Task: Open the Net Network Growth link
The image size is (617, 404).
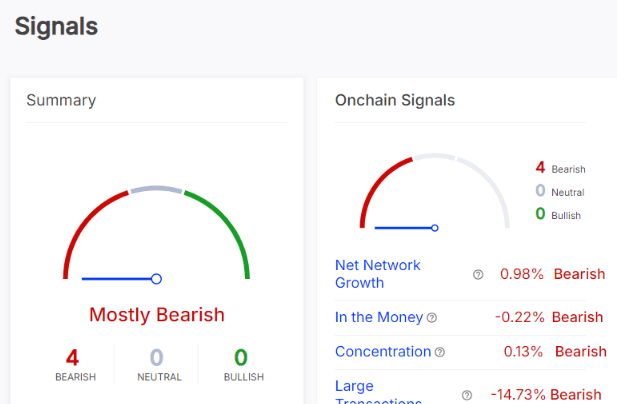Action: pos(378,274)
